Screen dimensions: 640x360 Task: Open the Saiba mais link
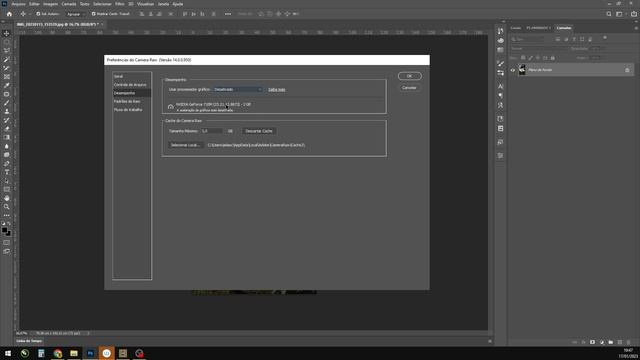click(276, 89)
